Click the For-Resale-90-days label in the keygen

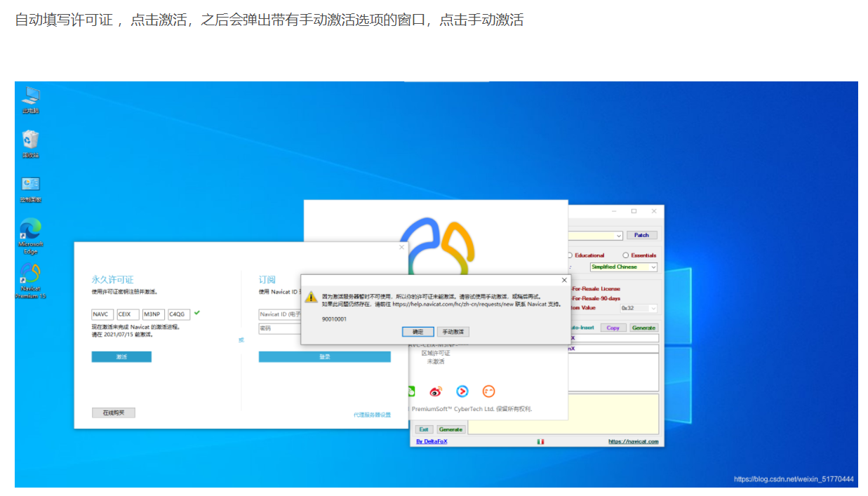coord(596,298)
